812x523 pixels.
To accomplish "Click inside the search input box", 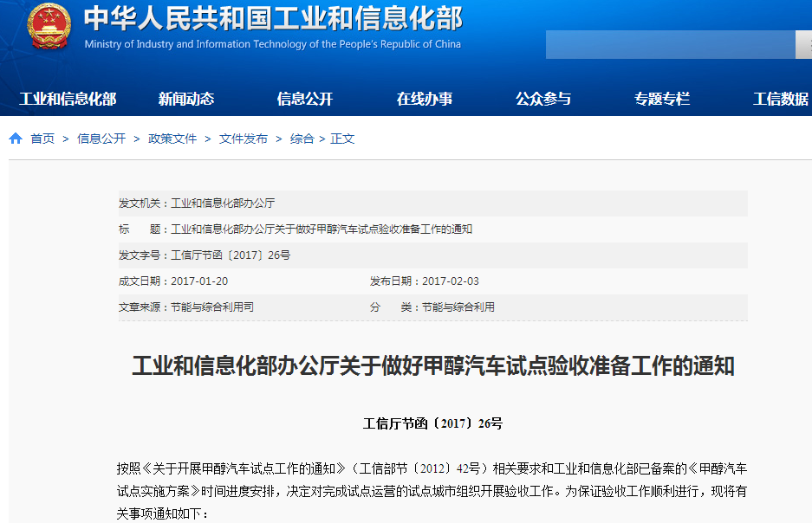I will pos(672,45).
